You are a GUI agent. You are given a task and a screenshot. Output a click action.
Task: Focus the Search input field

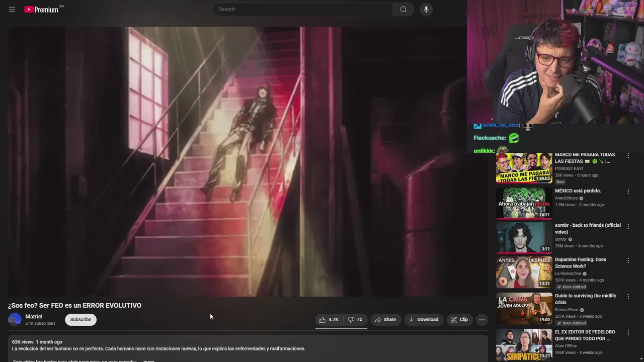pyautogui.click(x=303, y=9)
